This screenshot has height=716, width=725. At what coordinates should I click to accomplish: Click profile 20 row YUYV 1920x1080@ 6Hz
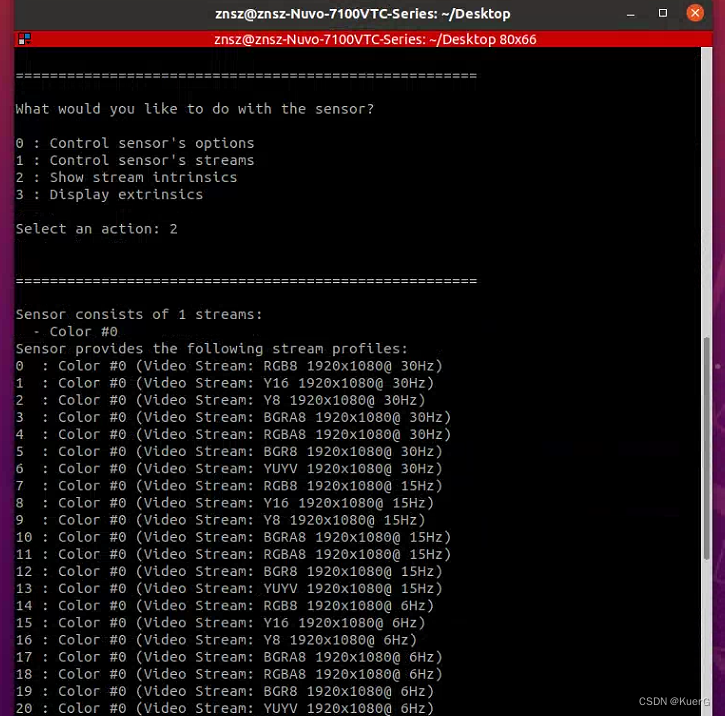click(x=225, y=708)
